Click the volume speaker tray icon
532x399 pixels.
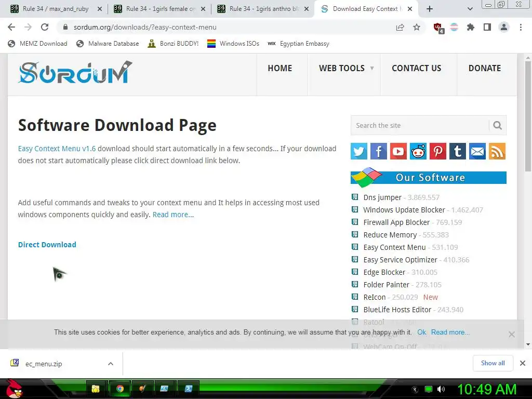tap(441, 389)
